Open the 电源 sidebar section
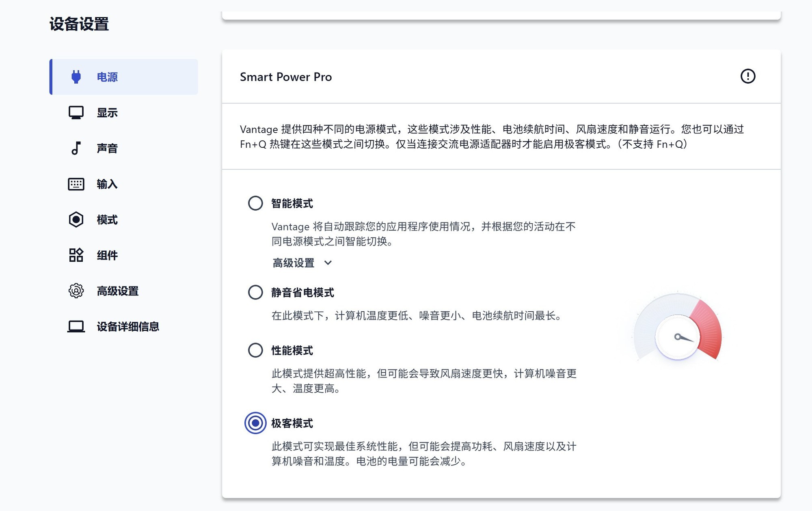Image resolution: width=812 pixels, height=511 pixels. pos(124,77)
